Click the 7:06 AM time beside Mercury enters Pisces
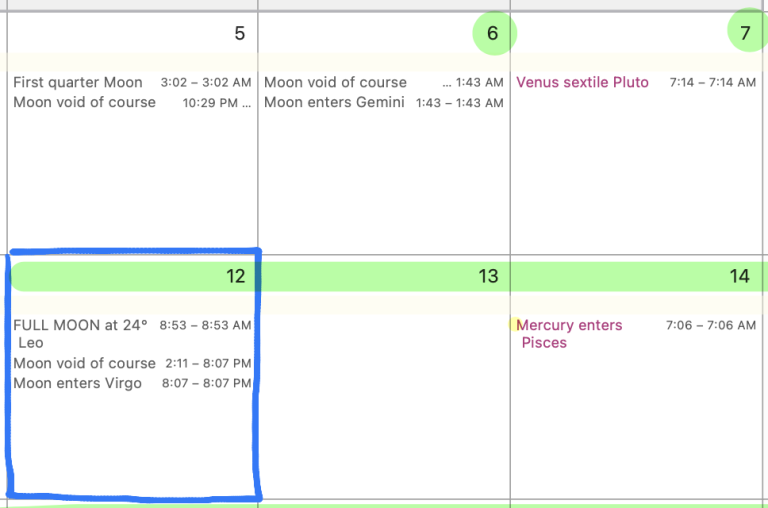Image resolution: width=768 pixels, height=508 pixels. [x=711, y=326]
